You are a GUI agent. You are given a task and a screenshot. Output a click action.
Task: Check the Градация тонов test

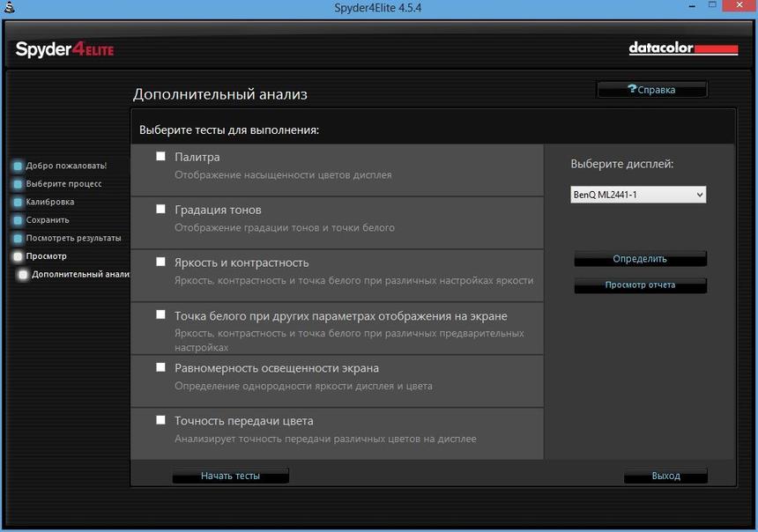click(160, 208)
